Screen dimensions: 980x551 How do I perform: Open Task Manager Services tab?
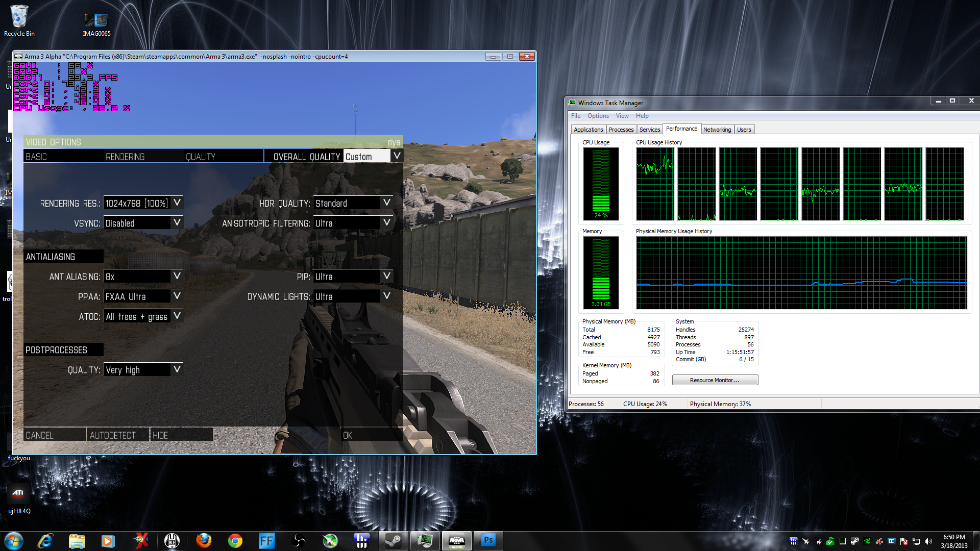coord(650,130)
